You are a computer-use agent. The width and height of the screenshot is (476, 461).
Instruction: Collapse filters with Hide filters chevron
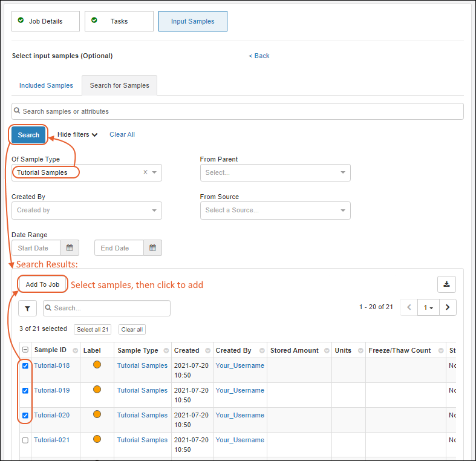click(x=95, y=135)
